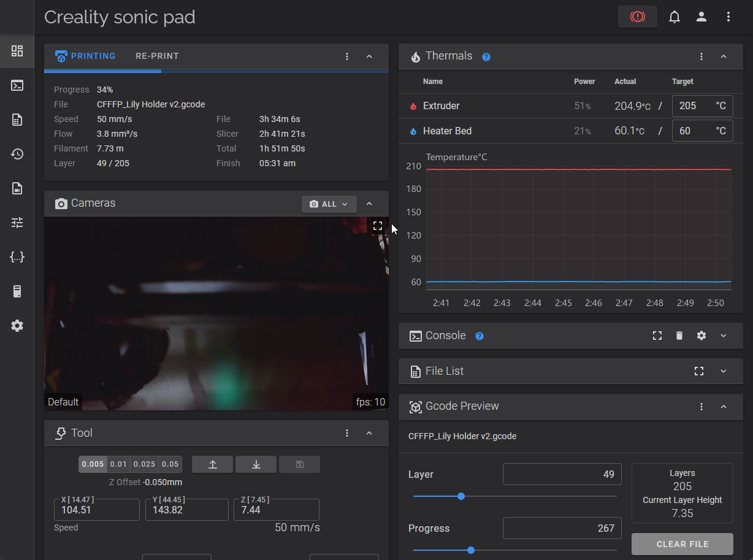Click the Finish time 05:31 am
This screenshot has height=560, width=753.
coord(278,163)
